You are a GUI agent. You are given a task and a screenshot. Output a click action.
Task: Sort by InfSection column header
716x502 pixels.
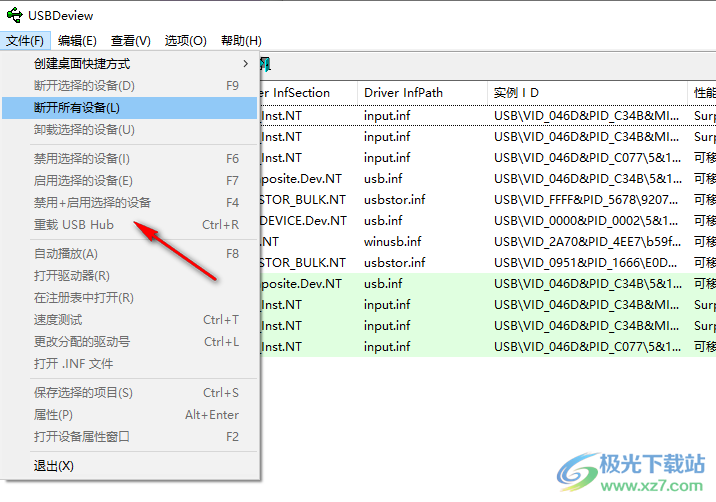click(x=309, y=93)
